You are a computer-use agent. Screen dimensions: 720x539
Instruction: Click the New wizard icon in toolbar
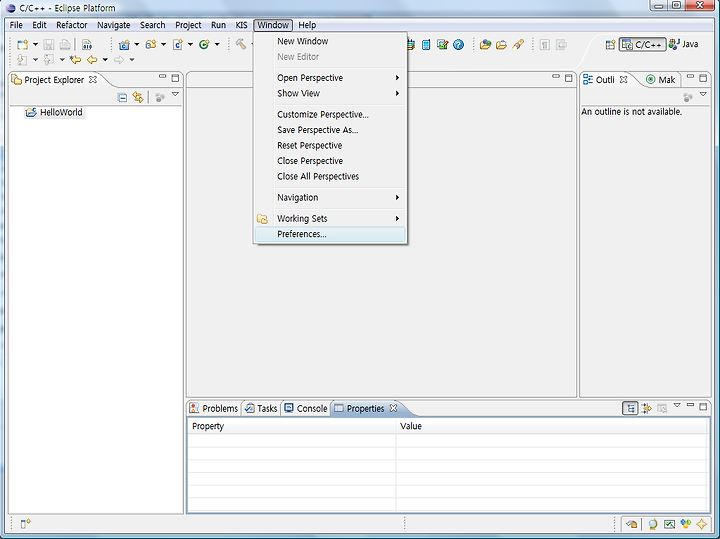click(x=22, y=45)
